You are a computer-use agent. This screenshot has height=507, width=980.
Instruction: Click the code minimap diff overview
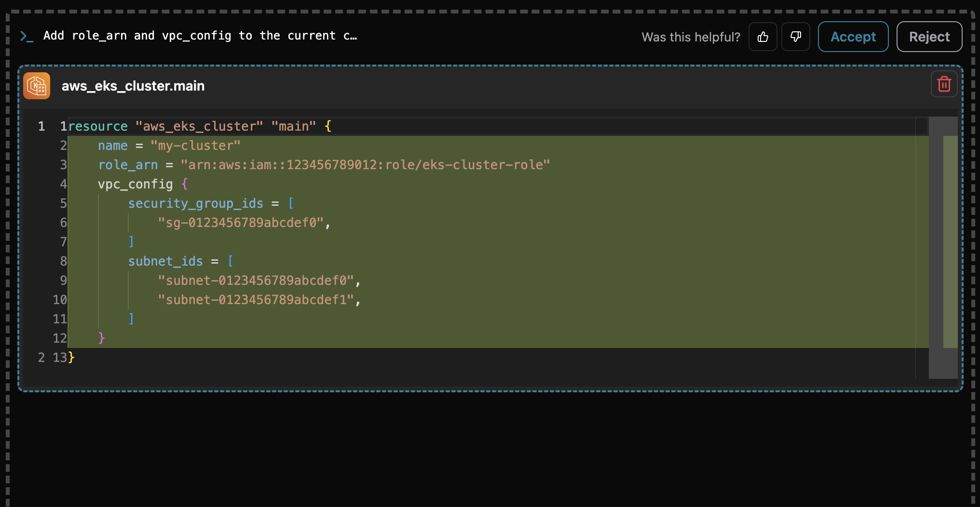tap(943, 247)
